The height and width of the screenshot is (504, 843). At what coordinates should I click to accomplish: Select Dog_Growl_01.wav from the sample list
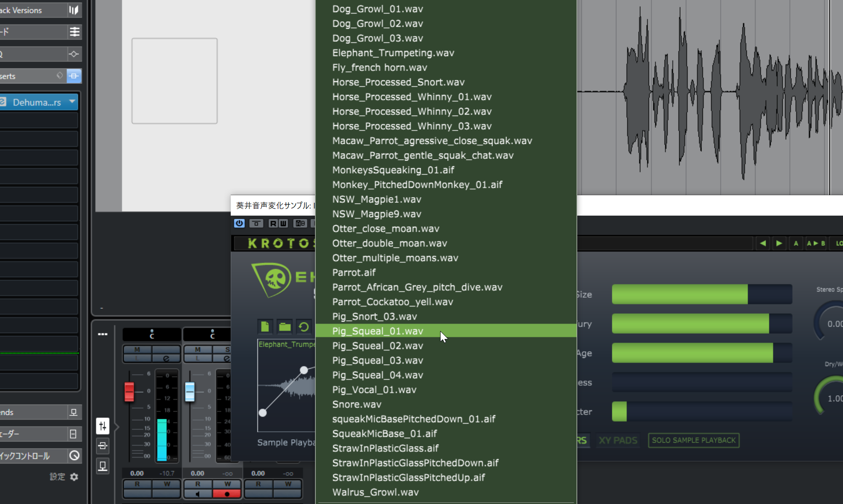tap(446, 9)
